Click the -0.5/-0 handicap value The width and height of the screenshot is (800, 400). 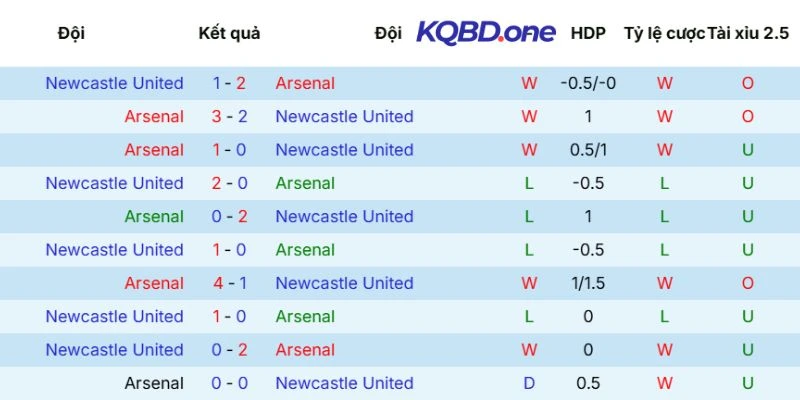588,83
